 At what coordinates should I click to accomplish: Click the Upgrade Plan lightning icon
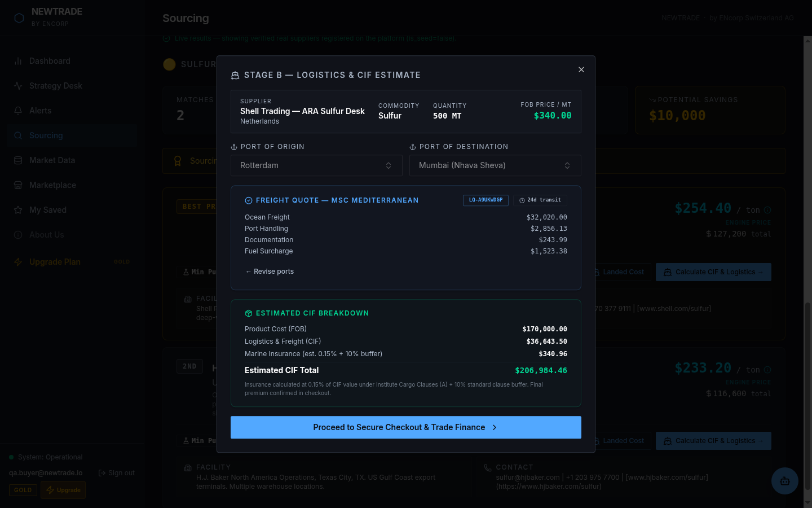click(18, 262)
